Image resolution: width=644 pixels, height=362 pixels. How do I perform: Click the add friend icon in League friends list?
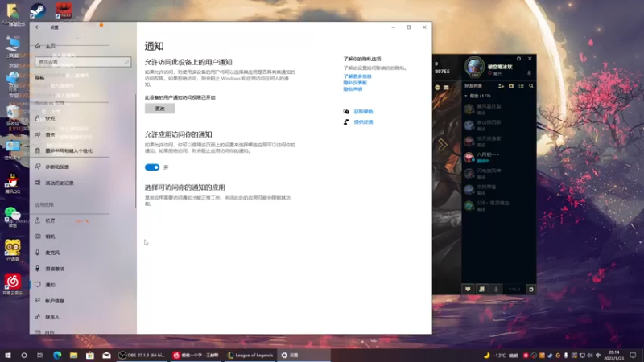click(x=501, y=86)
